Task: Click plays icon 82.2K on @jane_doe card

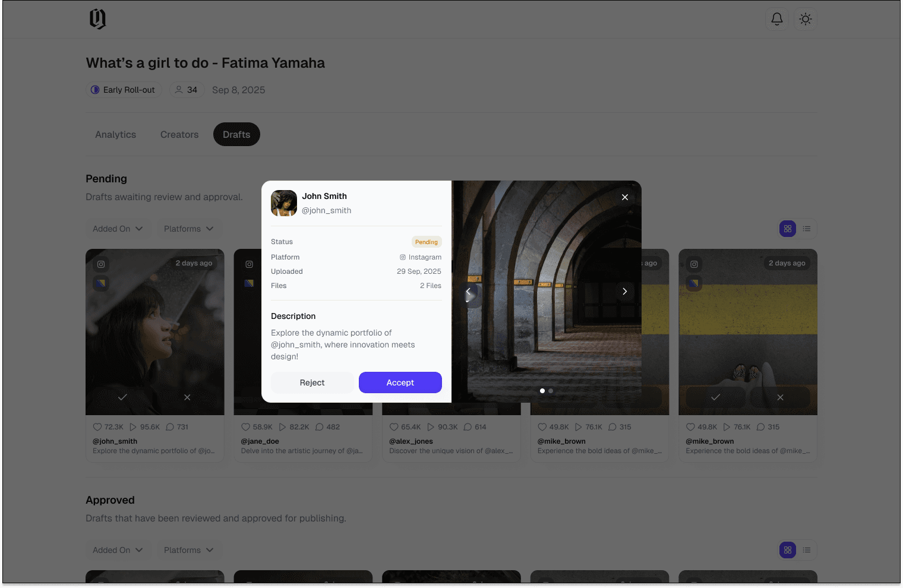Action: [282, 427]
